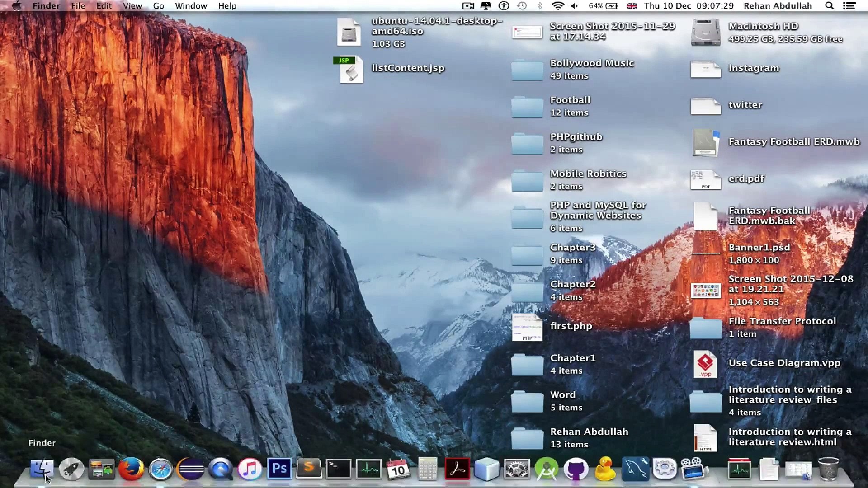Open Firefox from the Dock
This screenshot has height=488, width=868.
[131, 469]
